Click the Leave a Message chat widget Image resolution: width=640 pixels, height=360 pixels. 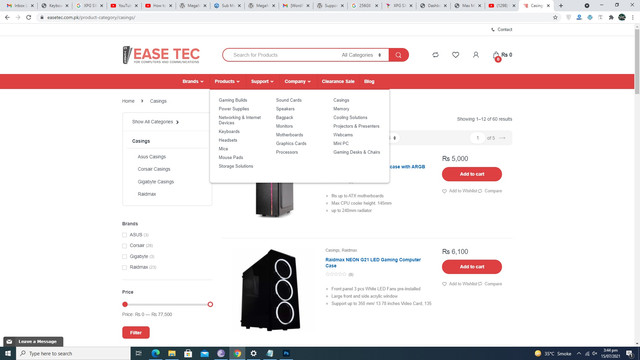click(x=33, y=342)
